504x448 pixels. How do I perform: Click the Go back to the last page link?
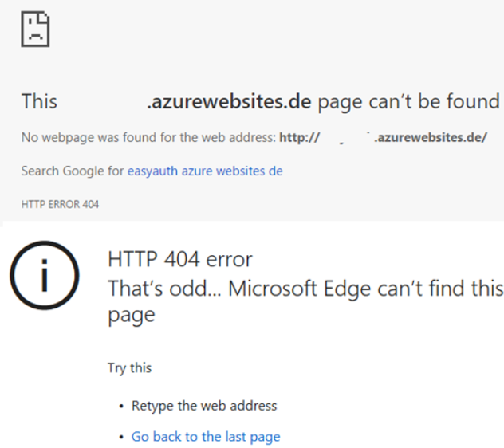tap(206, 437)
